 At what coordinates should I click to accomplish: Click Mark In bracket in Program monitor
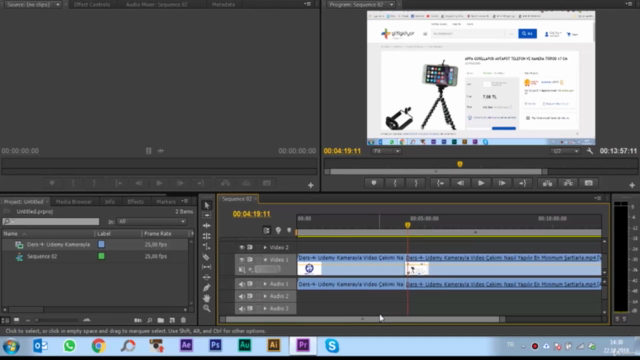[395, 183]
